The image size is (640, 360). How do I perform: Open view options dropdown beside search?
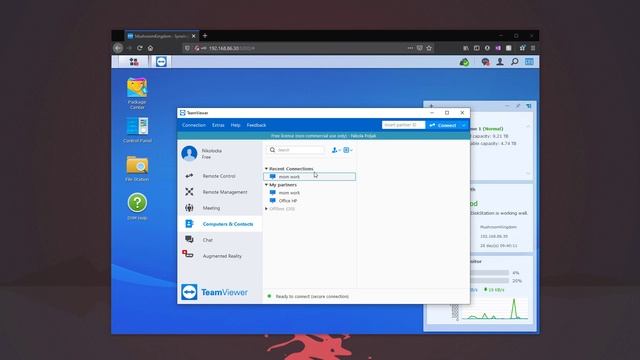click(x=348, y=150)
